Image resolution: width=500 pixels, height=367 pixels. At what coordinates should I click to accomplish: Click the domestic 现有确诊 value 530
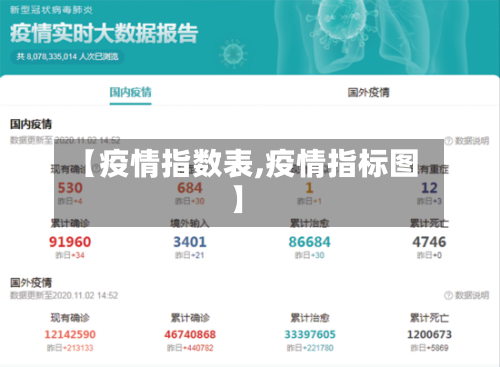[70, 188]
